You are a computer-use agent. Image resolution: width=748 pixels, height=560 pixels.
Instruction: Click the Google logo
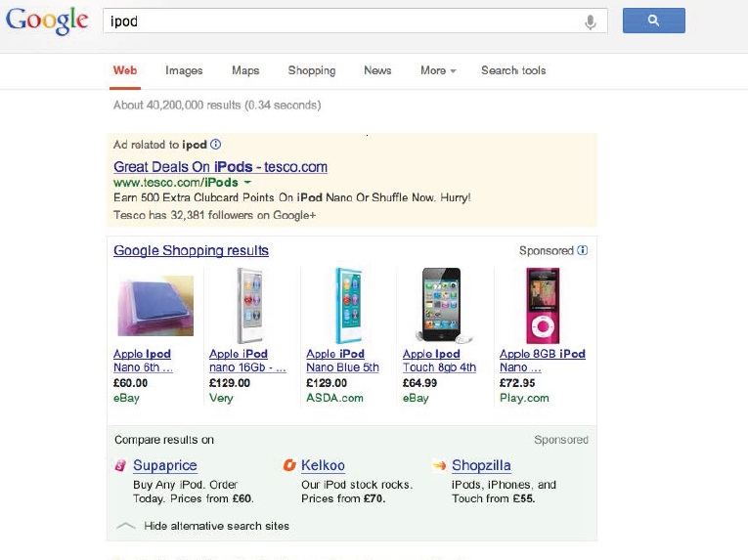47,22
